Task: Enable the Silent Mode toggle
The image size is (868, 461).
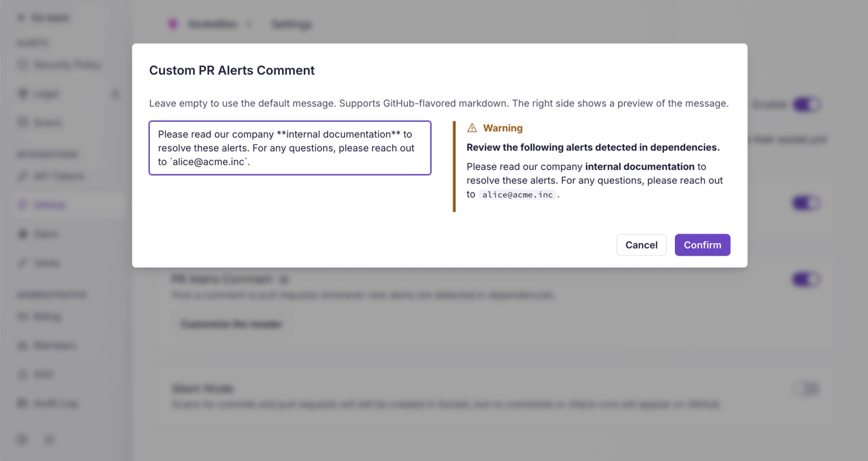Action: click(807, 389)
